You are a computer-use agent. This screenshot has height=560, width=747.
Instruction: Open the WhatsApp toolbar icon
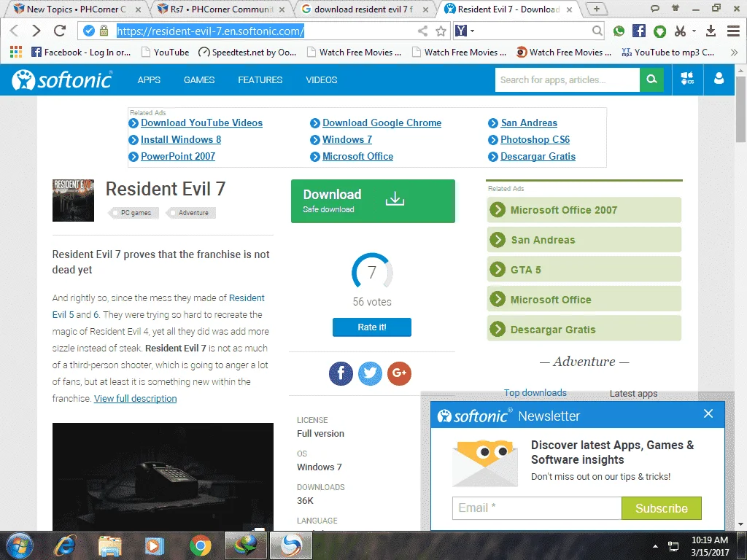[x=619, y=31]
